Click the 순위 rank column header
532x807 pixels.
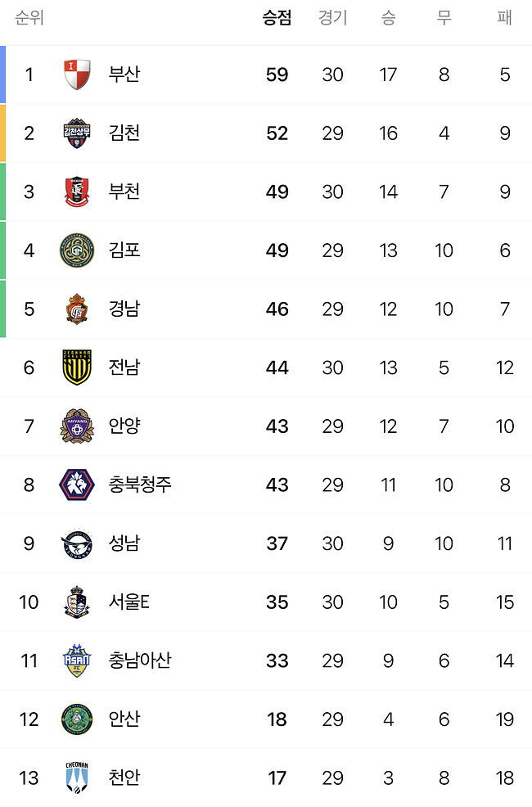29,18
